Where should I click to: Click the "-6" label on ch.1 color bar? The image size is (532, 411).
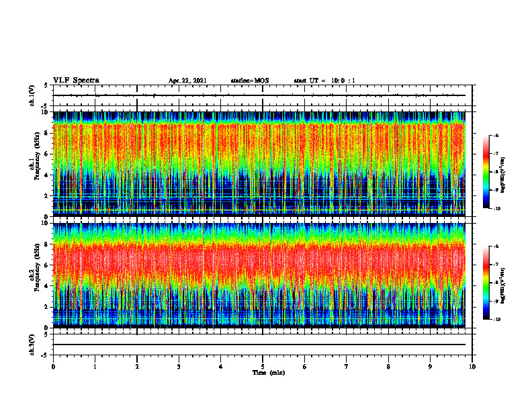coord(496,136)
